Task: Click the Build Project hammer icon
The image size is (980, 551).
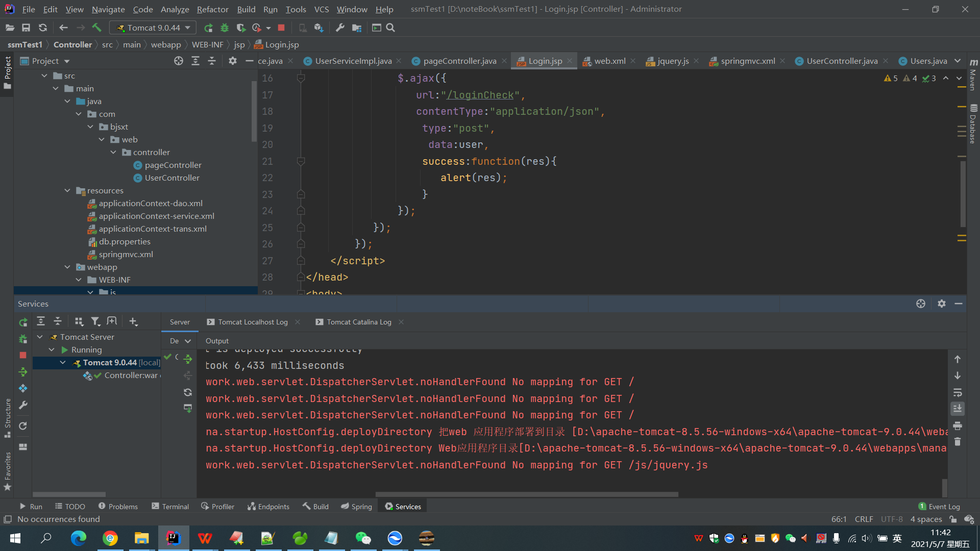Action: click(x=96, y=28)
